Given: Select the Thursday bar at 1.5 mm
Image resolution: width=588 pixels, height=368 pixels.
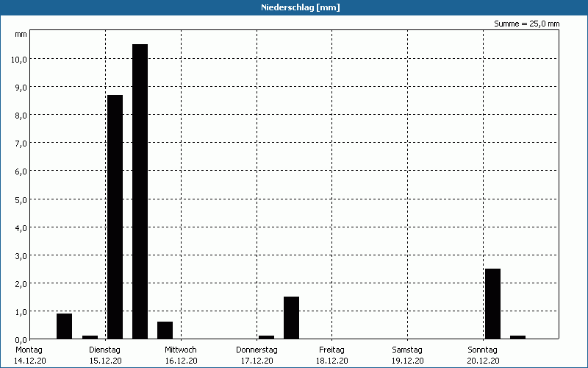Looking at the screenshot, I should click(291, 318).
